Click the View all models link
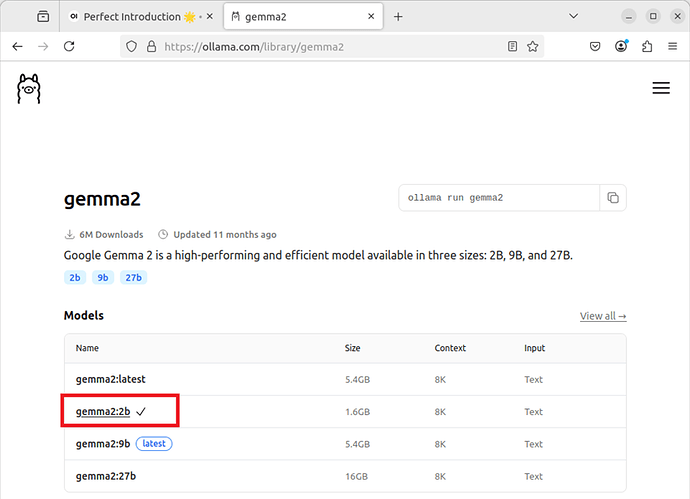This screenshot has width=690, height=499. tap(602, 316)
